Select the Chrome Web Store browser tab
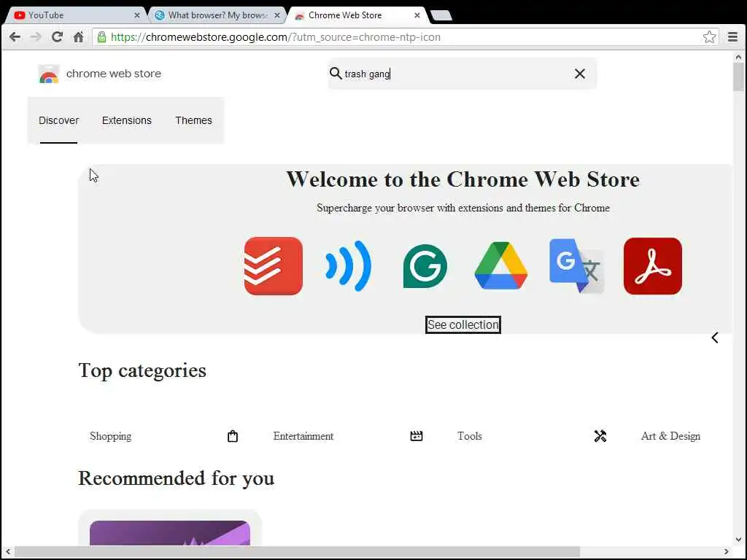 coord(356,15)
